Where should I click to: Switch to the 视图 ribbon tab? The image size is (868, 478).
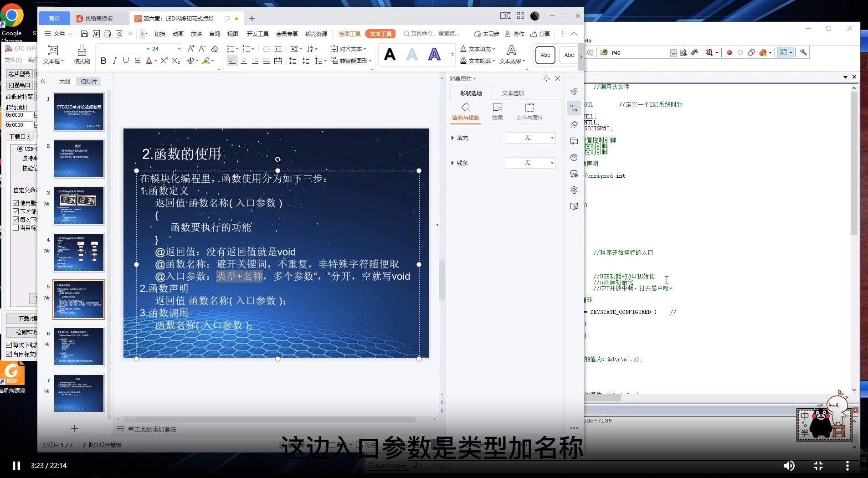click(x=233, y=34)
